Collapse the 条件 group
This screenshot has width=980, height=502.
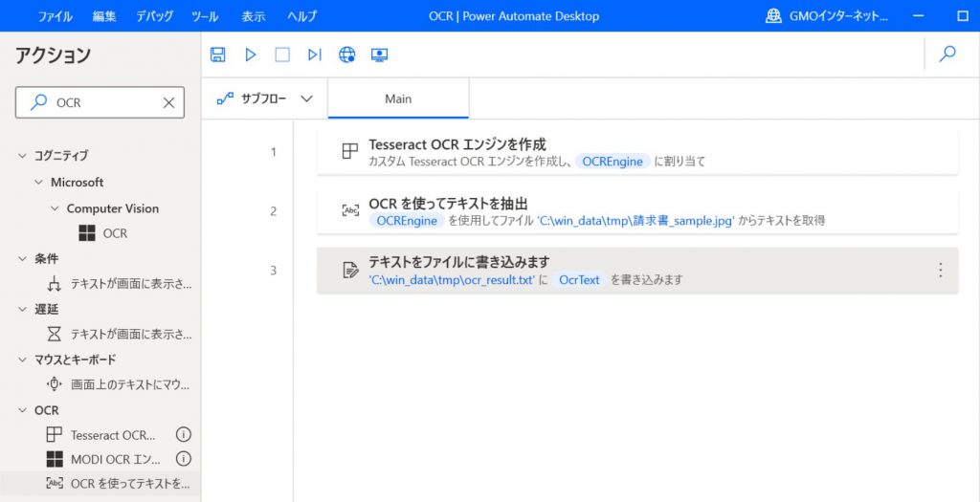tap(23, 258)
